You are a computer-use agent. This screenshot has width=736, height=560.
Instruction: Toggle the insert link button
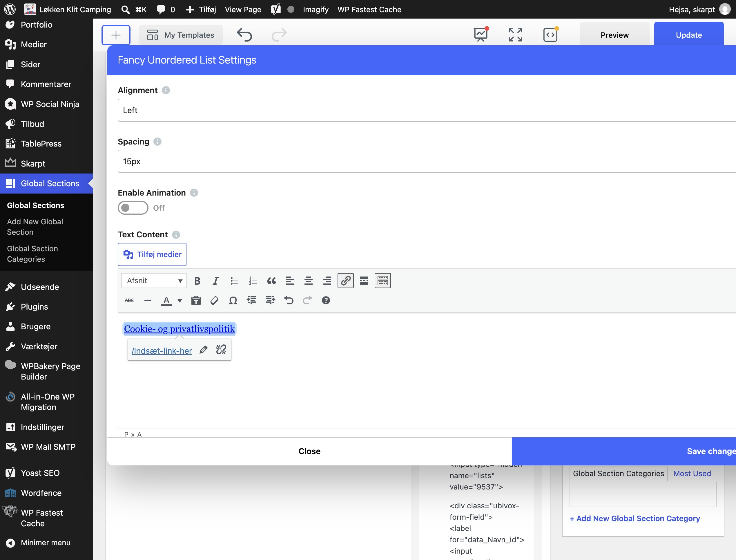(x=345, y=281)
